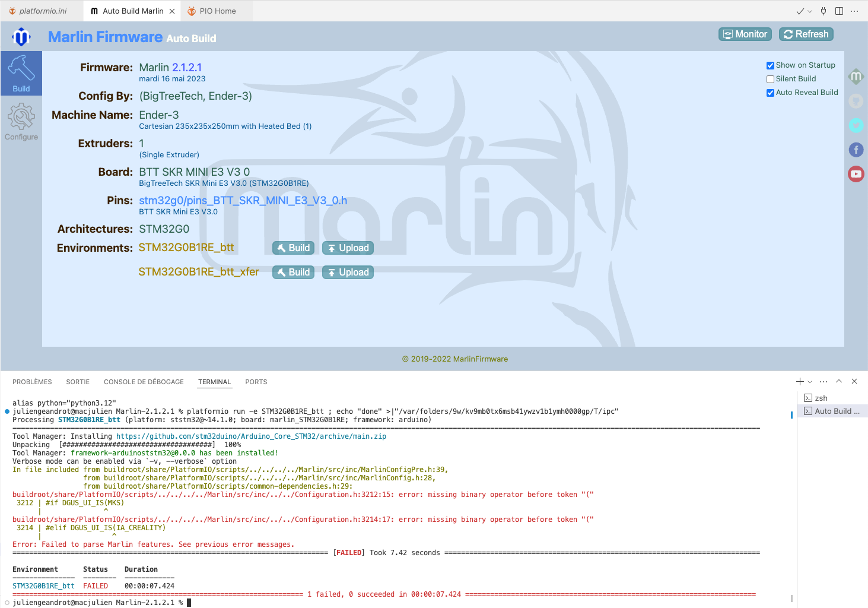
Task: Split the editor with the layout icon
Action: point(839,11)
